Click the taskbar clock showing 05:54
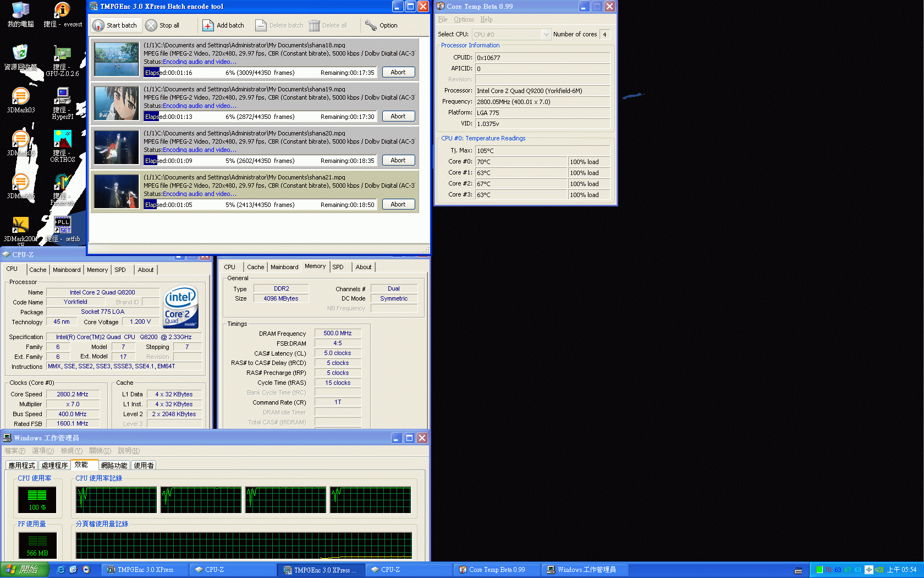This screenshot has height=578, width=924. (902, 570)
